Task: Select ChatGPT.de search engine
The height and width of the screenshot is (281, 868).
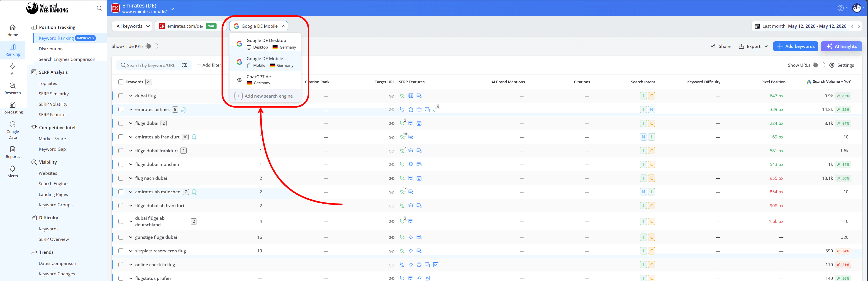Action: coord(265,80)
